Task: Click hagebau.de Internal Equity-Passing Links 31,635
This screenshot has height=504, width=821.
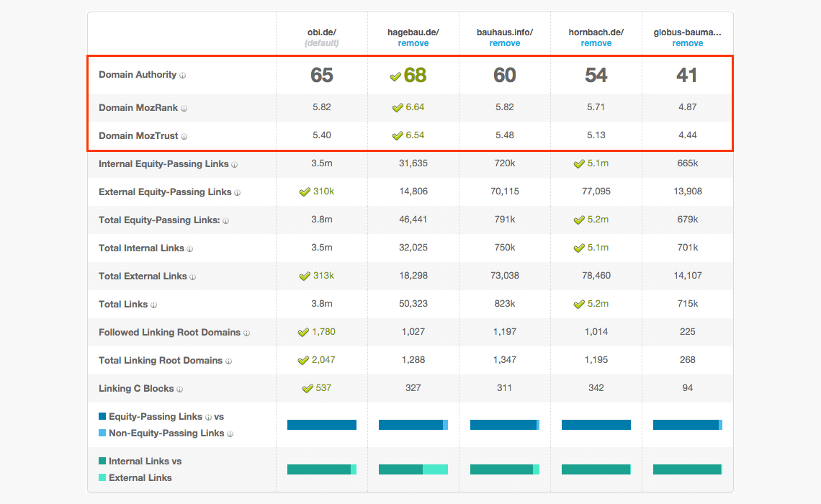Action: pyautogui.click(x=413, y=163)
